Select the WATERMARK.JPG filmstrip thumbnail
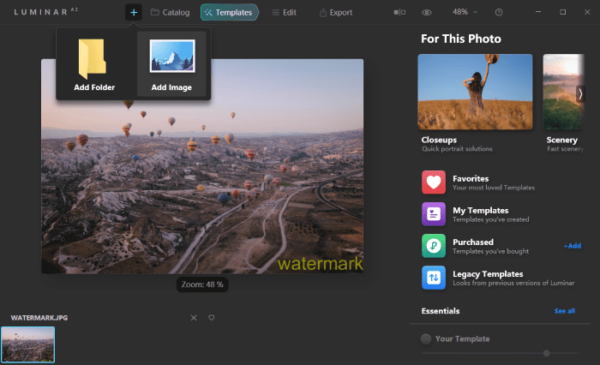The height and width of the screenshot is (365, 600). click(x=28, y=344)
